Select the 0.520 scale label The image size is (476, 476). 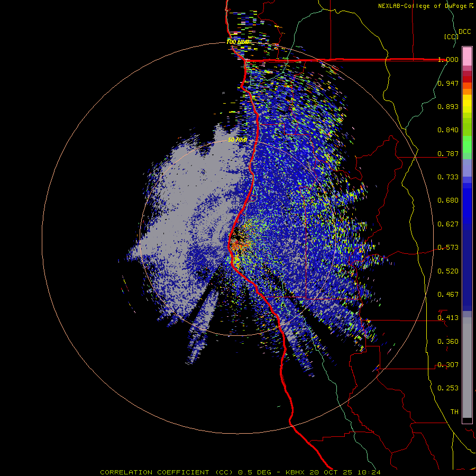448,271
